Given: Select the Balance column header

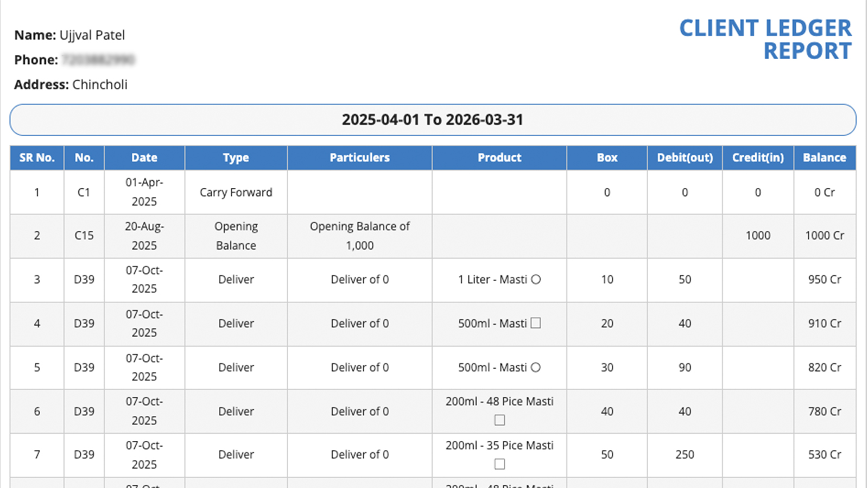Looking at the screenshot, I should (x=824, y=158).
